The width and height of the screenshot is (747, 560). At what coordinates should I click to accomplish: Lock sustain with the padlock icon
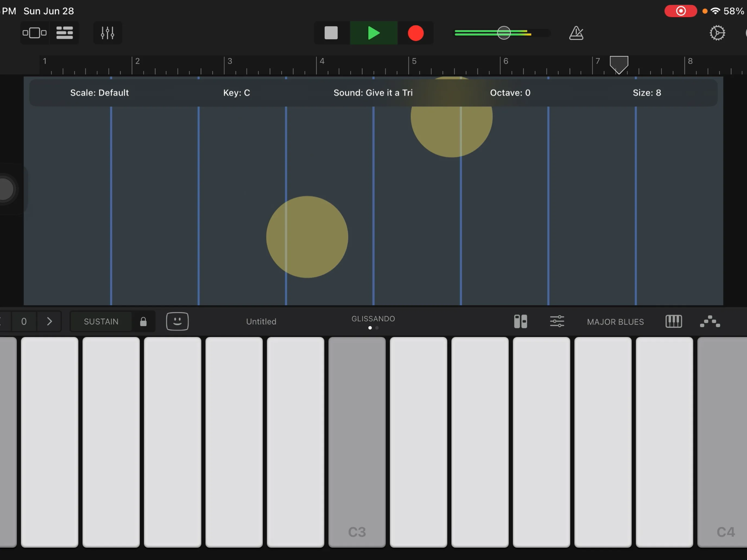pyautogui.click(x=143, y=322)
